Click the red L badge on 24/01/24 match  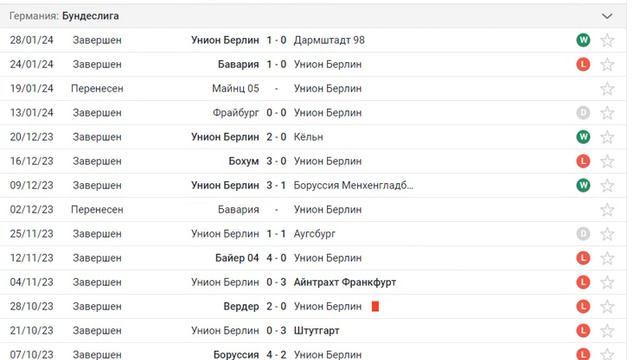point(583,64)
